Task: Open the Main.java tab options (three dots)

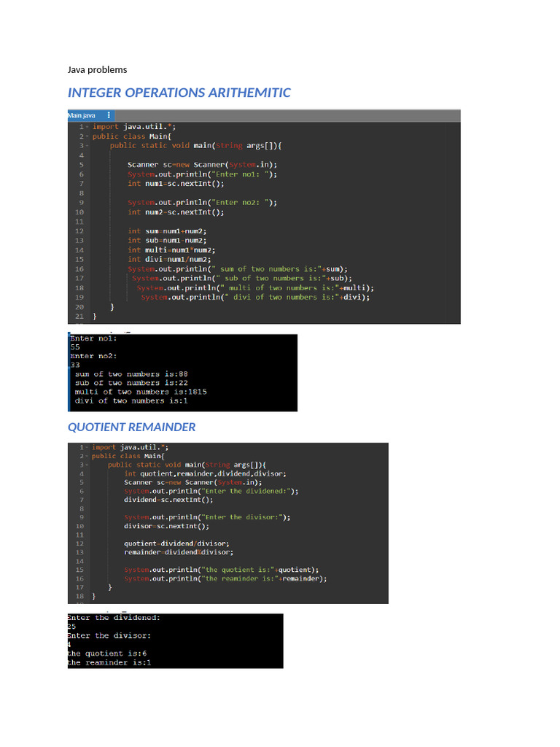Action: (x=109, y=115)
